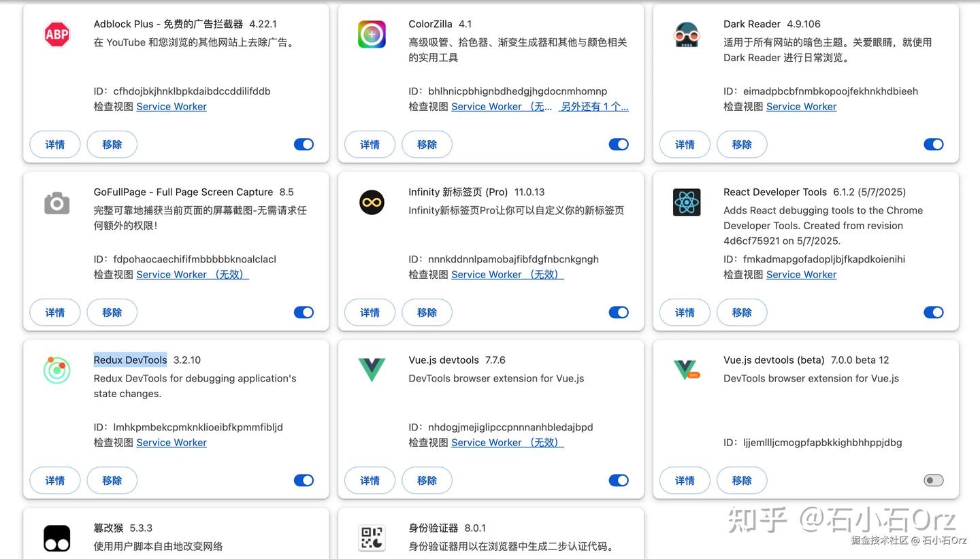Open ColorZilla 另外还有 1 个… link

point(593,106)
